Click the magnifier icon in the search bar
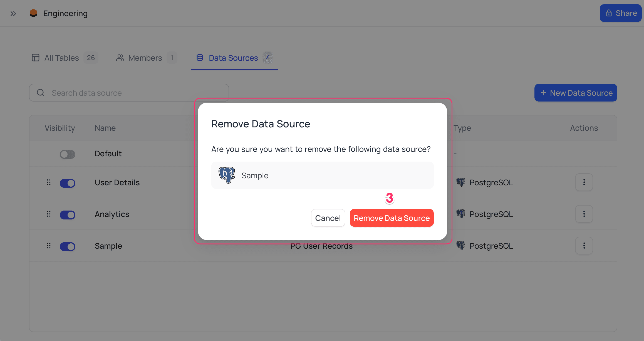 tap(41, 93)
